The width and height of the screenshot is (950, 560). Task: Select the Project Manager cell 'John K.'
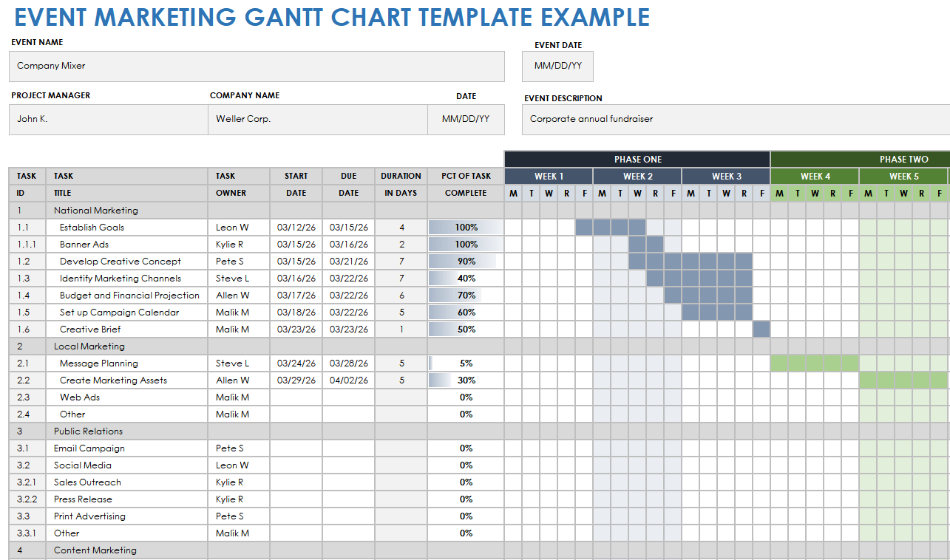pos(108,119)
